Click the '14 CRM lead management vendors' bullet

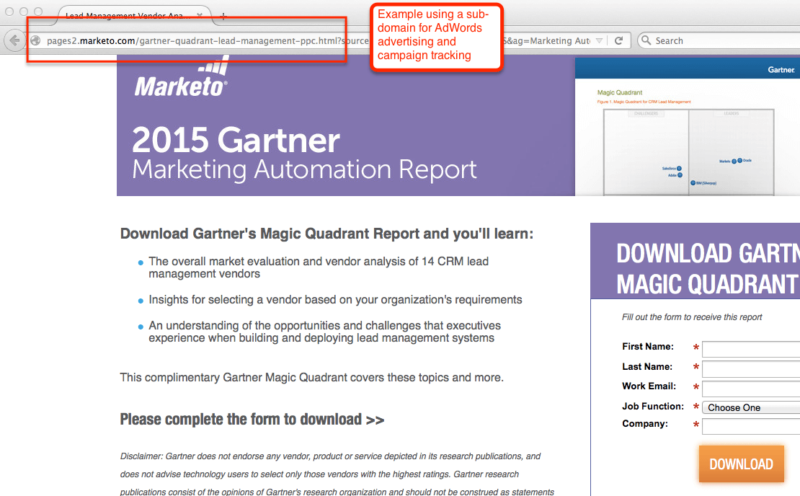click(x=318, y=267)
